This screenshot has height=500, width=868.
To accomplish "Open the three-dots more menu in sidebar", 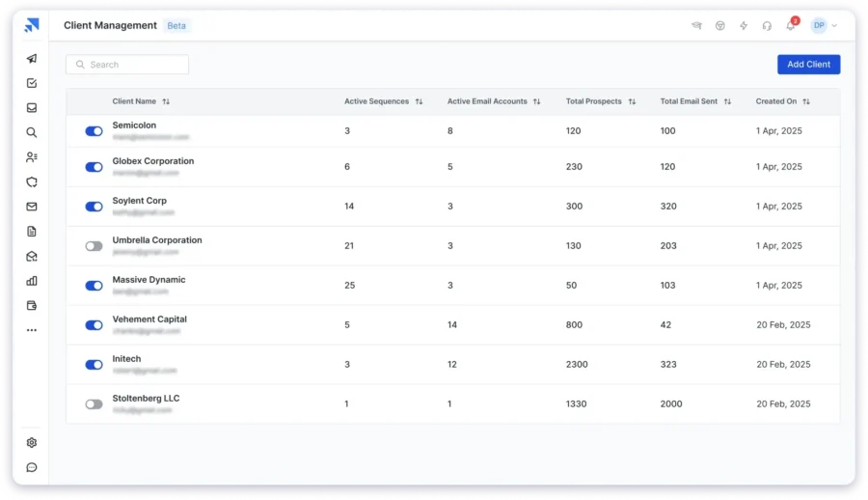I will coord(32,330).
